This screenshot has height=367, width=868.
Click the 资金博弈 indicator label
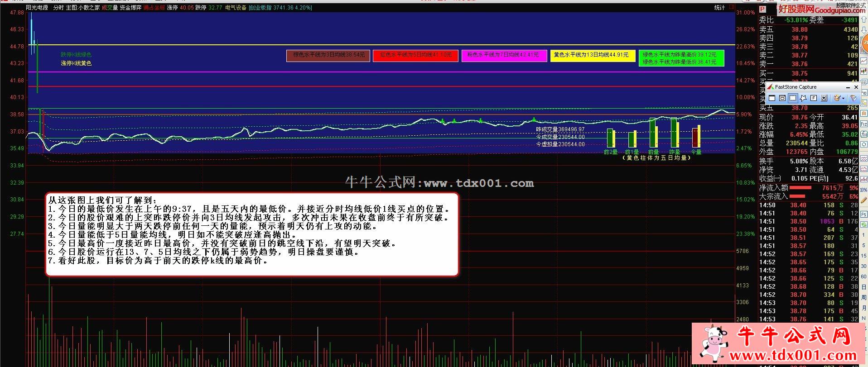tap(130, 8)
